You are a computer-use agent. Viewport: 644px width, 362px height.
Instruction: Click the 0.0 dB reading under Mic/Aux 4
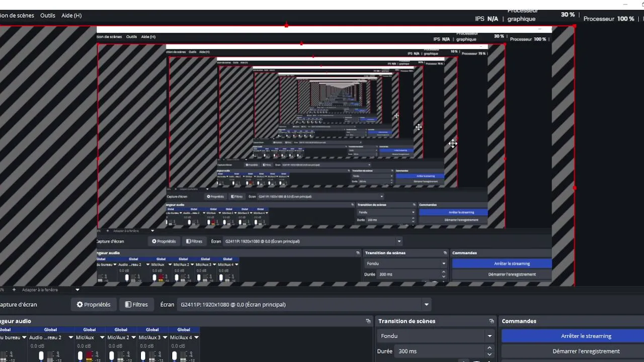pos(178,346)
